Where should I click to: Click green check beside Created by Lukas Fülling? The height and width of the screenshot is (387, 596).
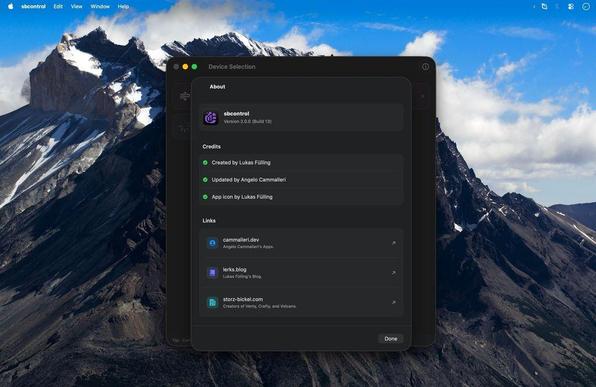(205, 163)
